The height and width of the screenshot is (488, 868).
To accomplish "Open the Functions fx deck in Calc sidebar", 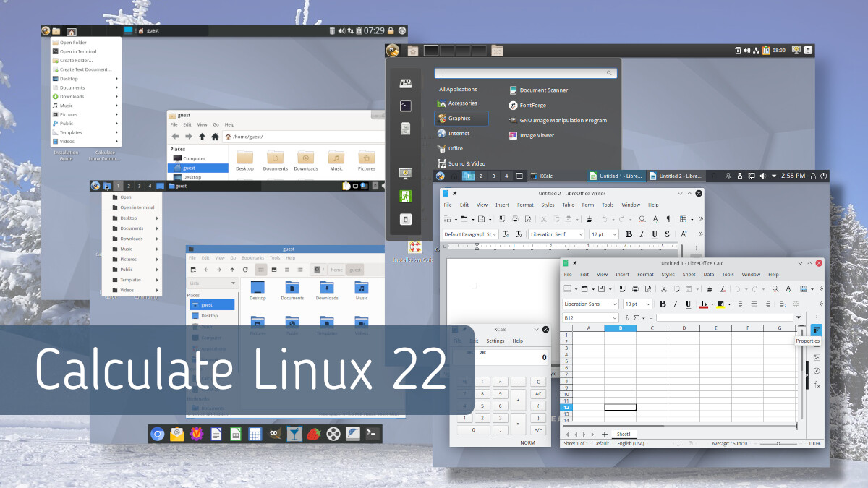I will [x=817, y=385].
